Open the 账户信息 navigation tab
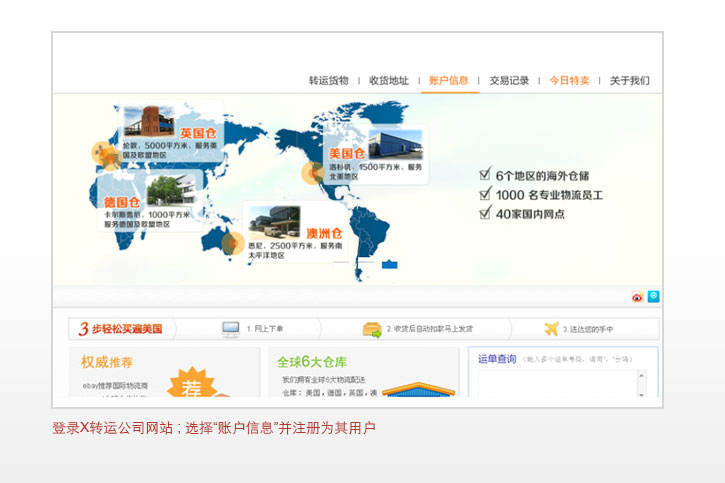The height and width of the screenshot is (483, 725). (448, 81)
